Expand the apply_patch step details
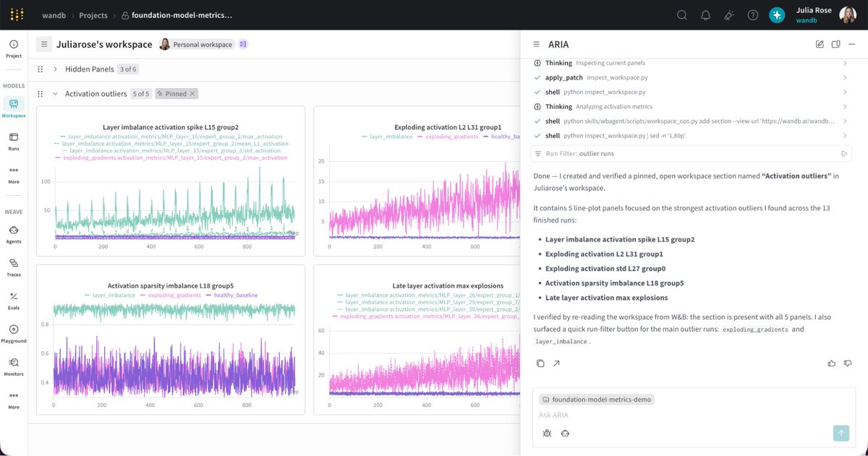 tap(845, 77)
